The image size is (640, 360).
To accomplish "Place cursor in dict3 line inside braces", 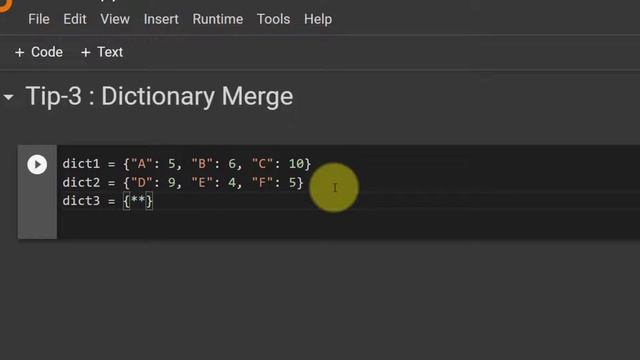I will click(x=138, y=201).
